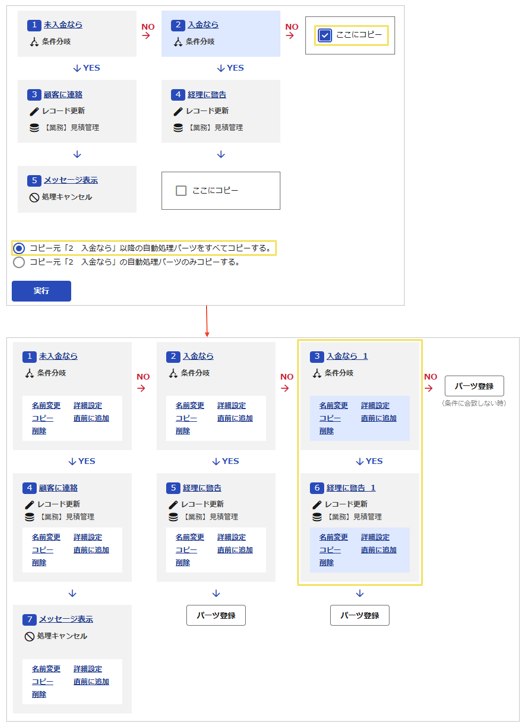Viewport: 526px width, 724px height.
Task: Click 削除 in part 6 経理に警告_1
Action: coord(326,563)
